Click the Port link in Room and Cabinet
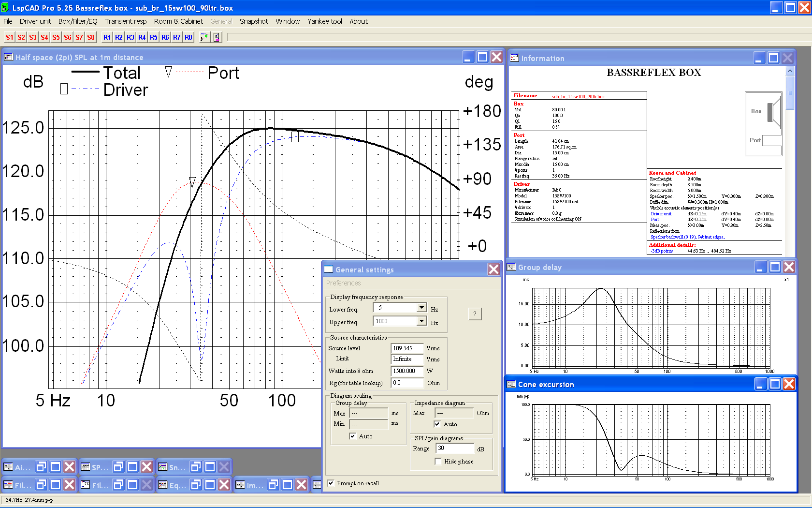The width and height of the screenshot is (812, 508). coord(654,219)
